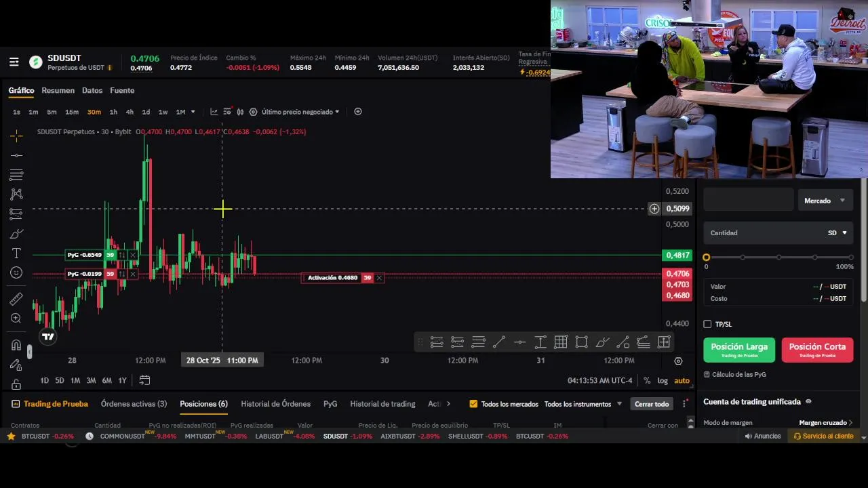Select the ruler measure tool
Image resolution: width=868 pixels, height=488 pixels.
16,299
